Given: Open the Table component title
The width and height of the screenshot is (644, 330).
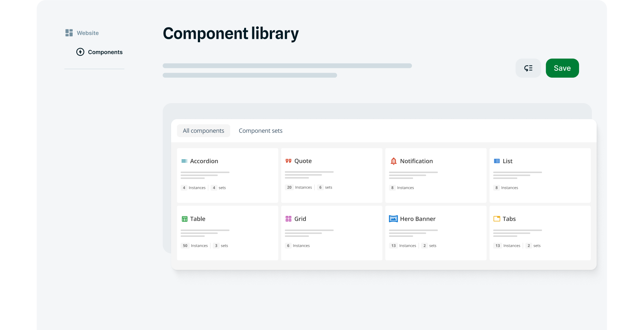Looking at the screenshot, I should click(198, 219).
